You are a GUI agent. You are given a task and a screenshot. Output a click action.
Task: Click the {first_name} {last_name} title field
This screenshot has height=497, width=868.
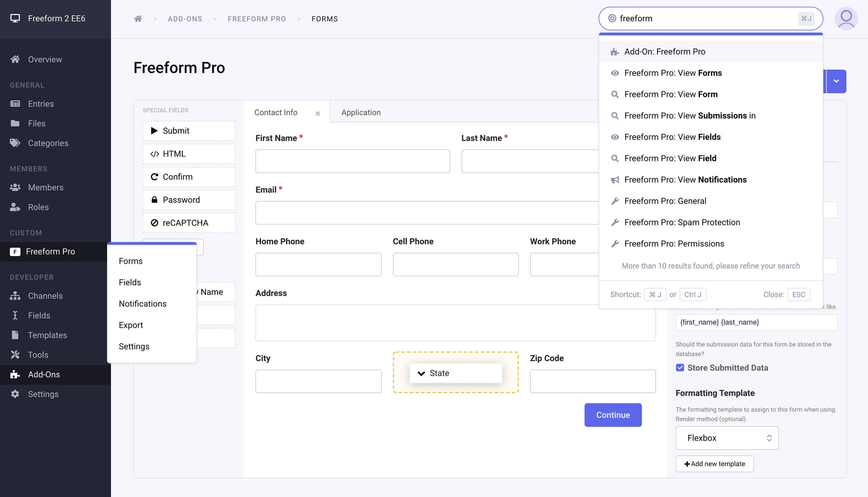[x=757, y=322]
